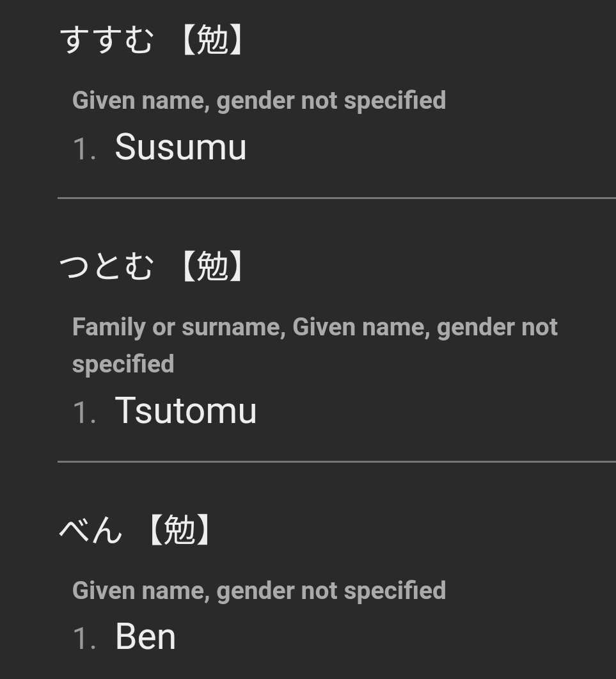Click the tag label above Ben
The width and height of the screenshot is (616, 679).
pos(259,591)
